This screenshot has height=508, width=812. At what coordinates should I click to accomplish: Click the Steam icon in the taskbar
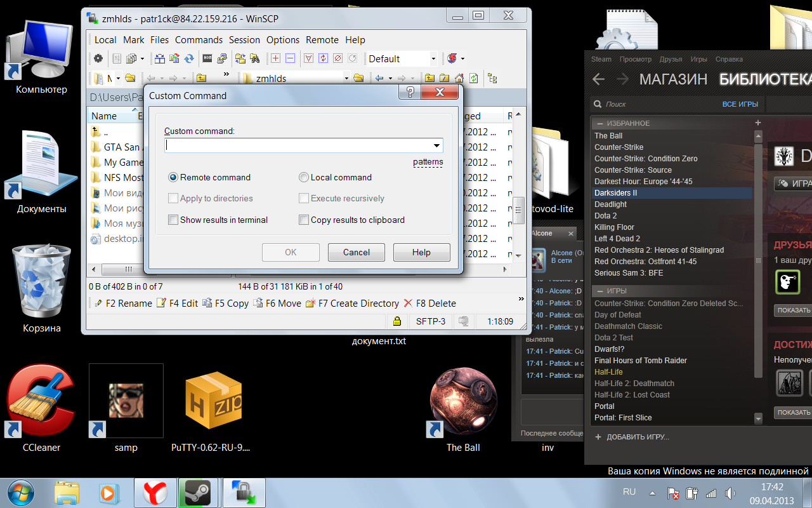[199, 493]
